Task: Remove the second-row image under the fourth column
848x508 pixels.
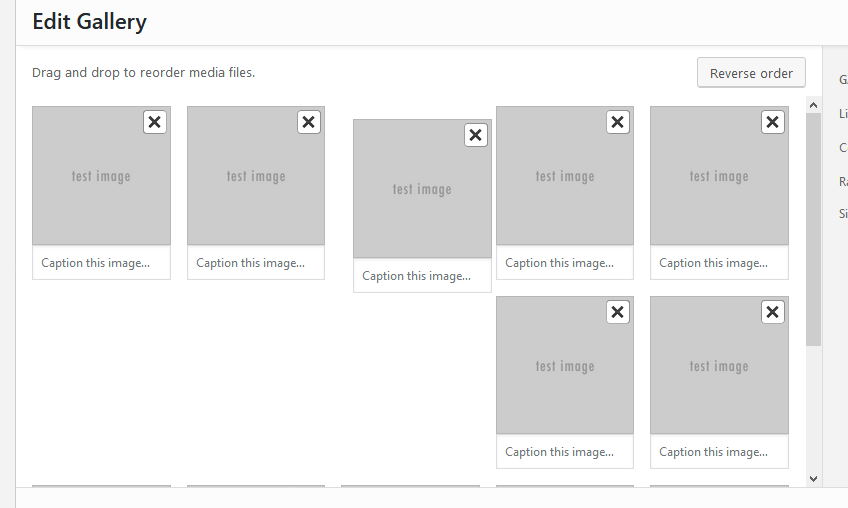Action: [x=618, y=312]
